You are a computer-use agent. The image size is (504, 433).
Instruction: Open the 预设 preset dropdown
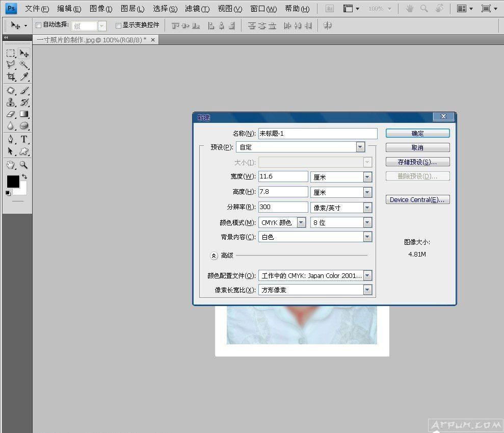pos(360,147)
